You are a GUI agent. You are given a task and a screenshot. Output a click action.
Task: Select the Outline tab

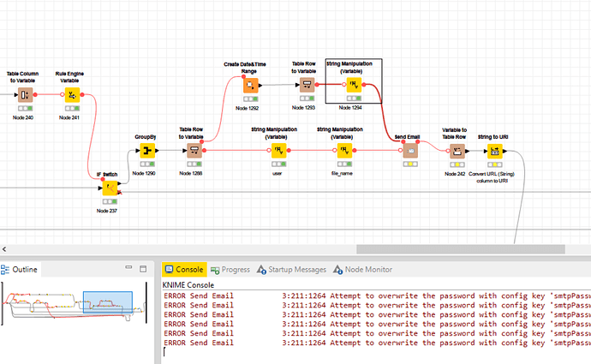coord(20,270)
